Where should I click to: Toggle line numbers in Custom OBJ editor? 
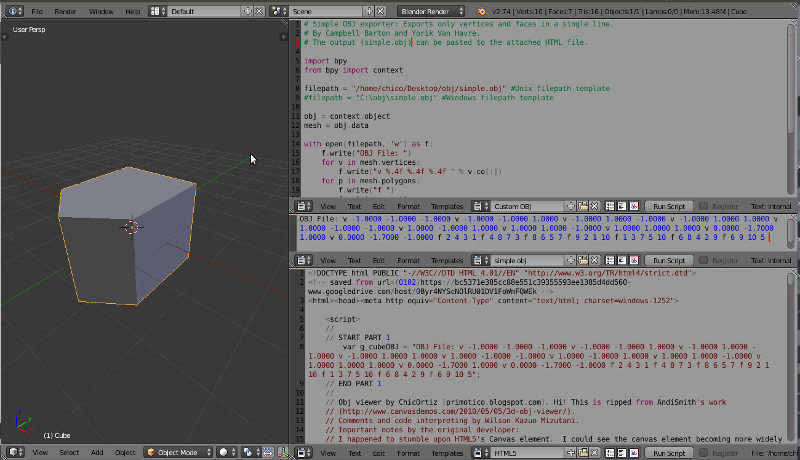coord(610,206)
